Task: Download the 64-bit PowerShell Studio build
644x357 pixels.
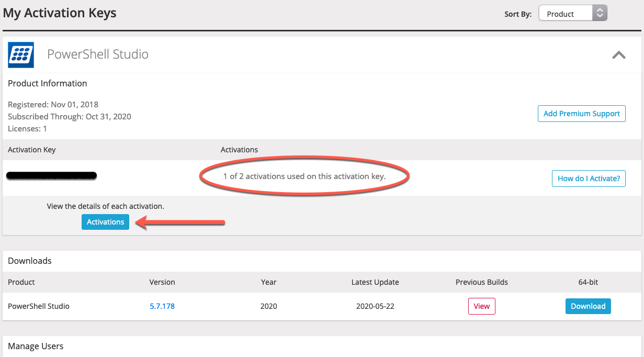Action: pos(588,306)
